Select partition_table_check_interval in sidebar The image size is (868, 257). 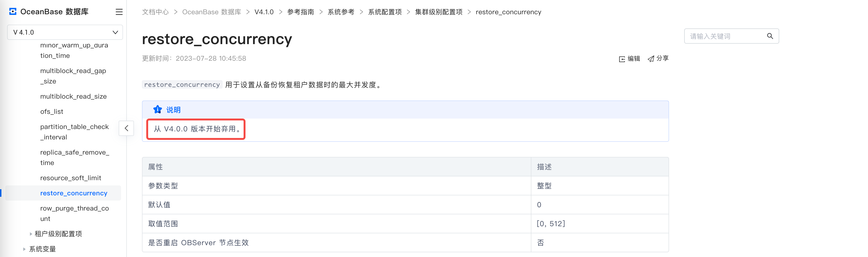75,132
